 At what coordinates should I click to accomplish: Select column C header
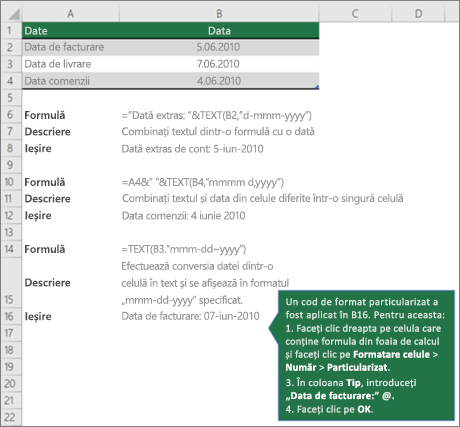355,14
